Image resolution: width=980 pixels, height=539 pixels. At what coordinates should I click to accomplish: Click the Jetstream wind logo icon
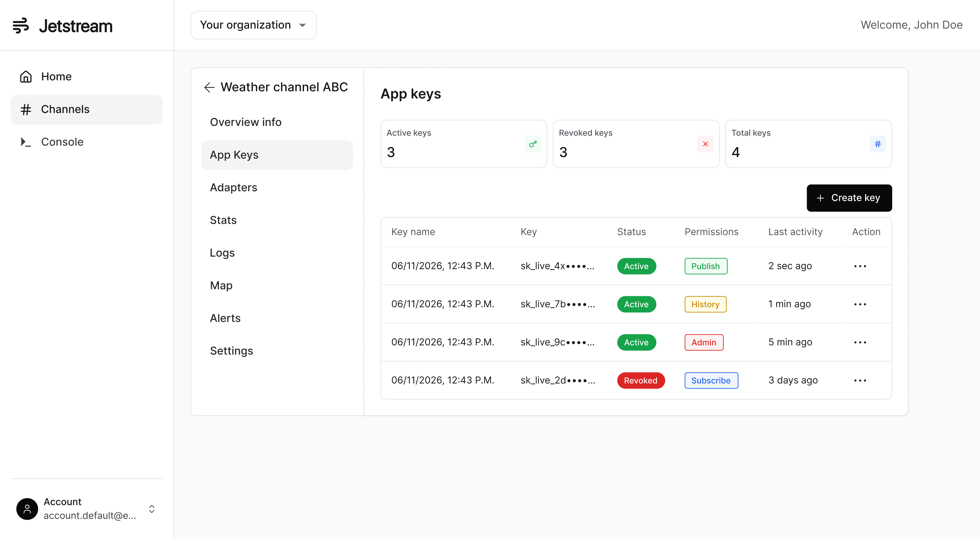(x=21, y=25)
